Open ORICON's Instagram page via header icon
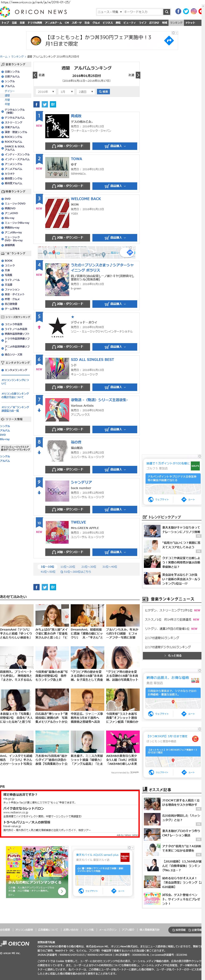Viewport: 205px width, 980px height. [194, 11]
